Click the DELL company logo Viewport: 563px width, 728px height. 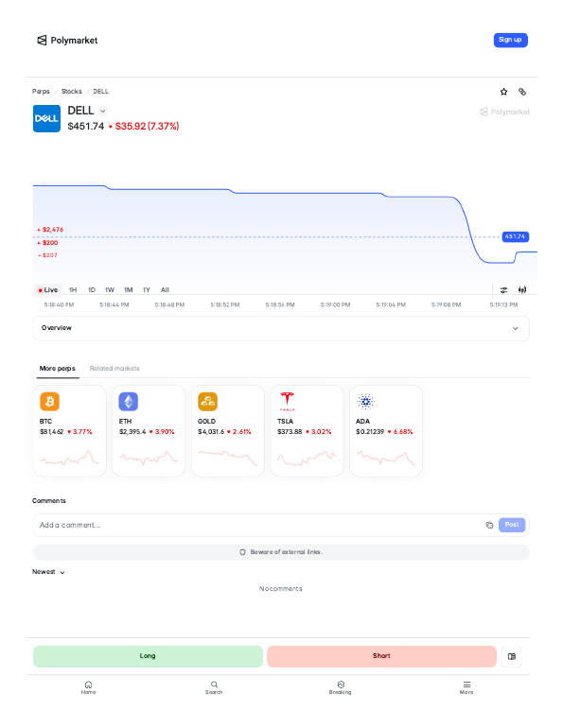[x=46, y=118]
